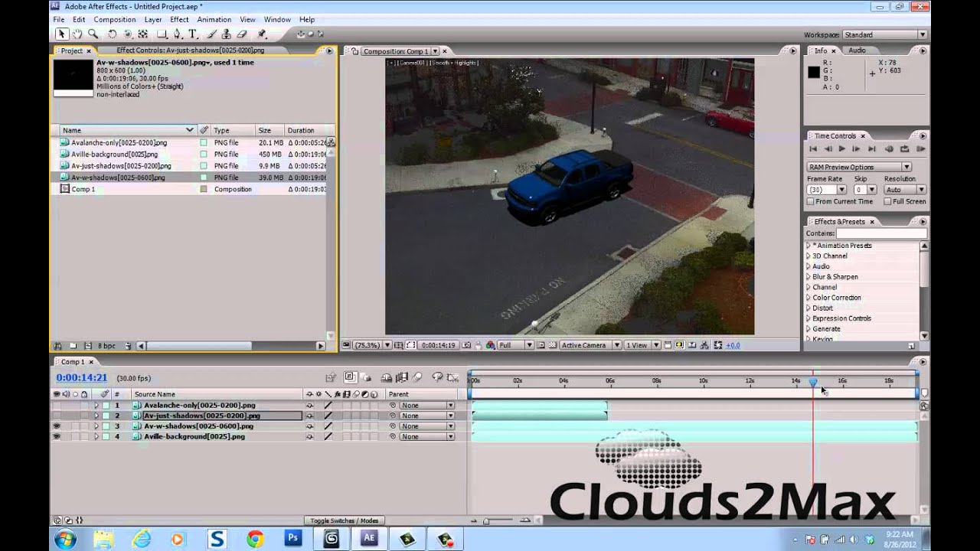Select the Rotation tool
This screenshot has width=980, height=551.
click(x=112, y=34)
